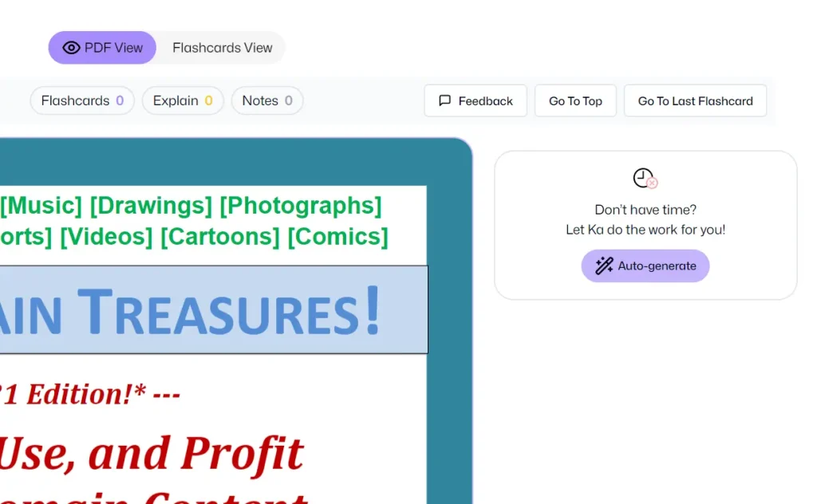Click the Auto-generate button
817x504 pixels.
645,266
